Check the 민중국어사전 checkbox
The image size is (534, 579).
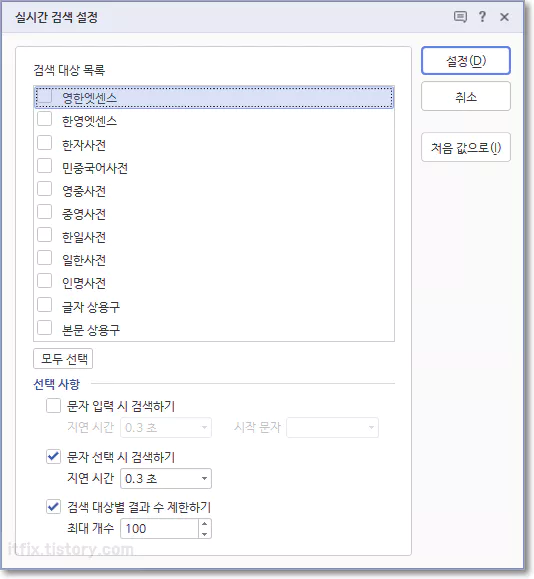coord(45,166)
